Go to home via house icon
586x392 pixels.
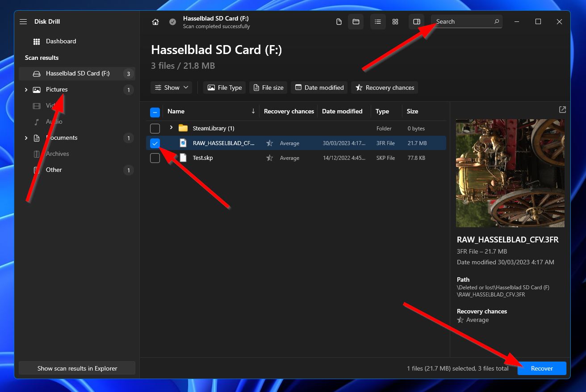(x=155, y=22)
